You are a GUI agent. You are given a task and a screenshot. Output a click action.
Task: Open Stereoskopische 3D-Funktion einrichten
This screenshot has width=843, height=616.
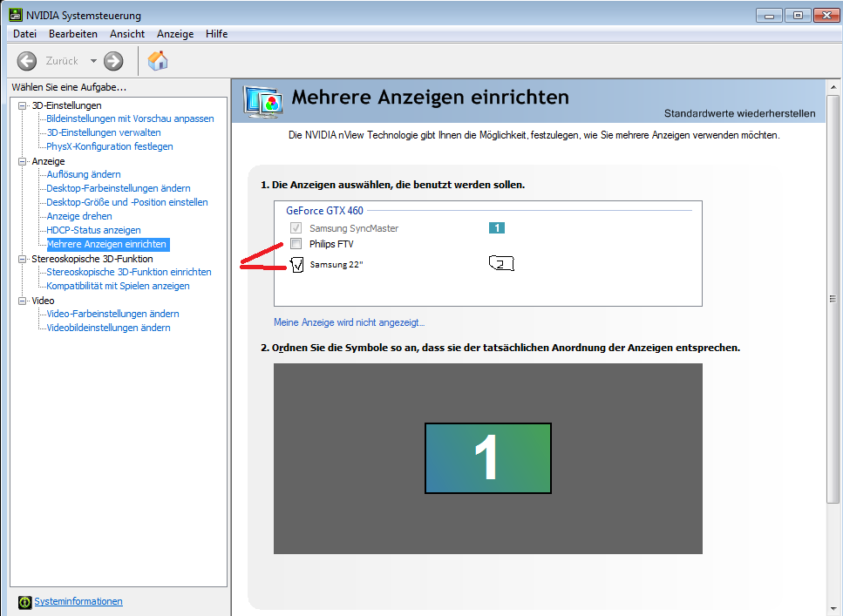tap(128, 272)
